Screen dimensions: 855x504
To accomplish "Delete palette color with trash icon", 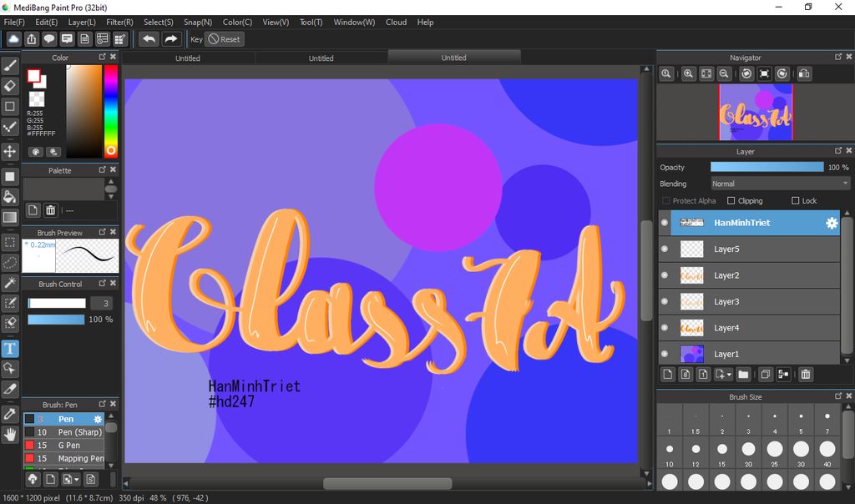I will [51, 209].
